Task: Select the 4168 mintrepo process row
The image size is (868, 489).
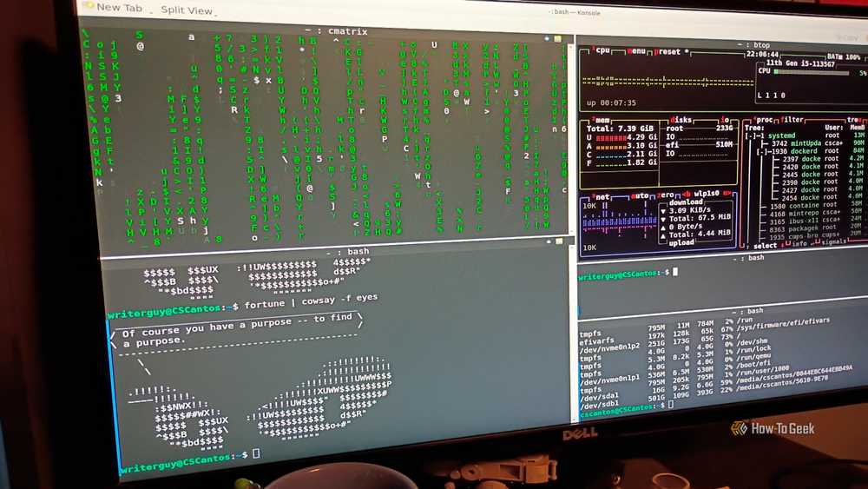Action: click(814, 214)
